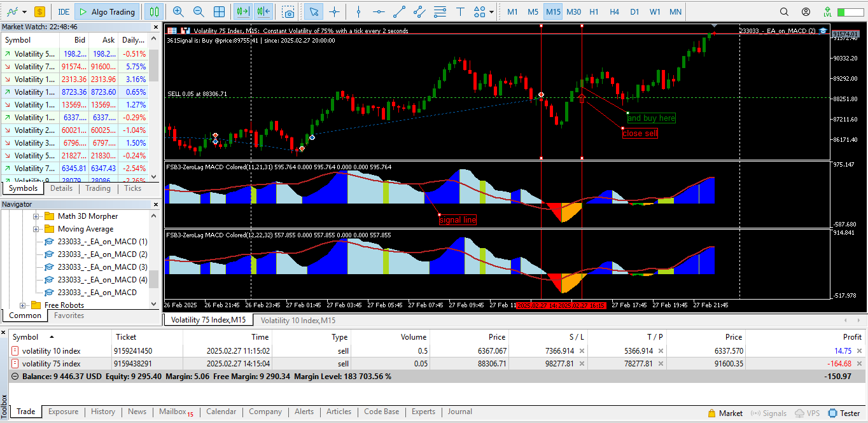Select the trendline drawing tool
The image size is (868, 423).
(399, 11)
